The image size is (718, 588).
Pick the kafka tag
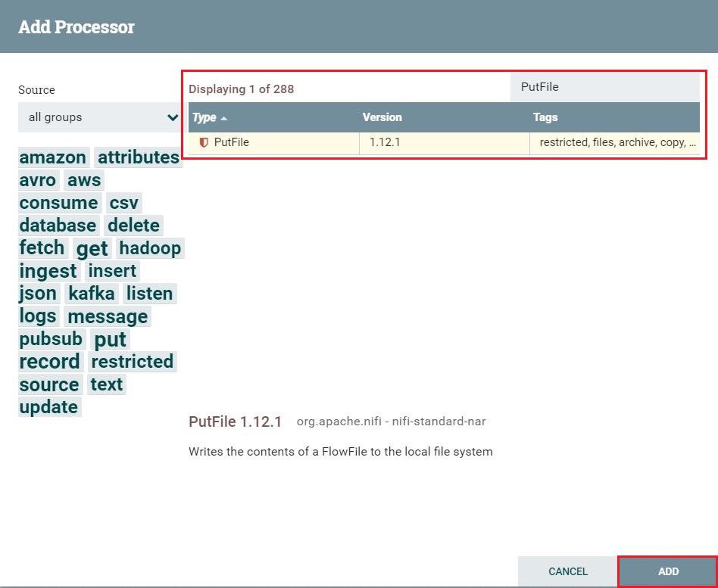(x=92, y=294)
